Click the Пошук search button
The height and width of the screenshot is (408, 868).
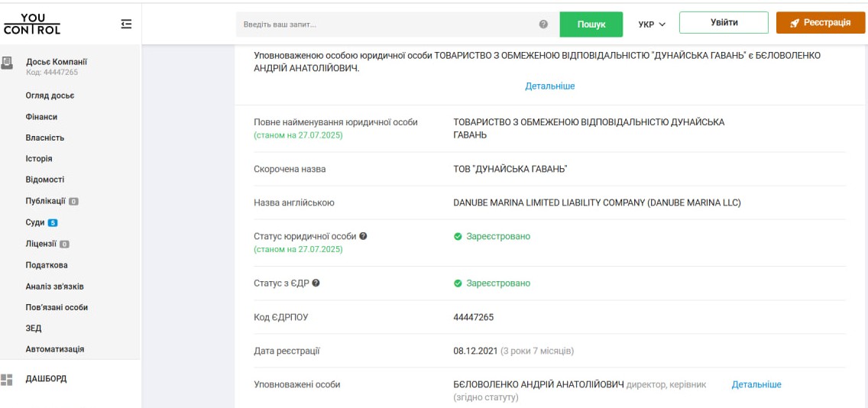[591, 24]
